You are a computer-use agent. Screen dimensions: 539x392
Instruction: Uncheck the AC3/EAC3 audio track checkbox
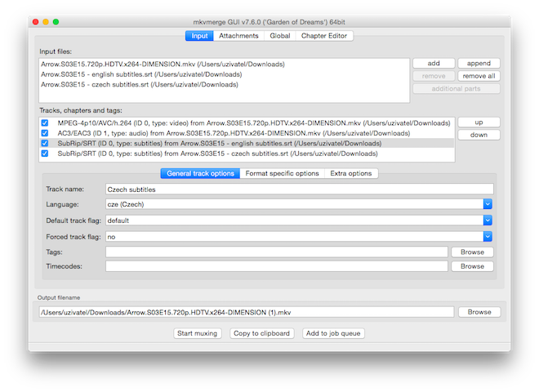tap(45, 133)
